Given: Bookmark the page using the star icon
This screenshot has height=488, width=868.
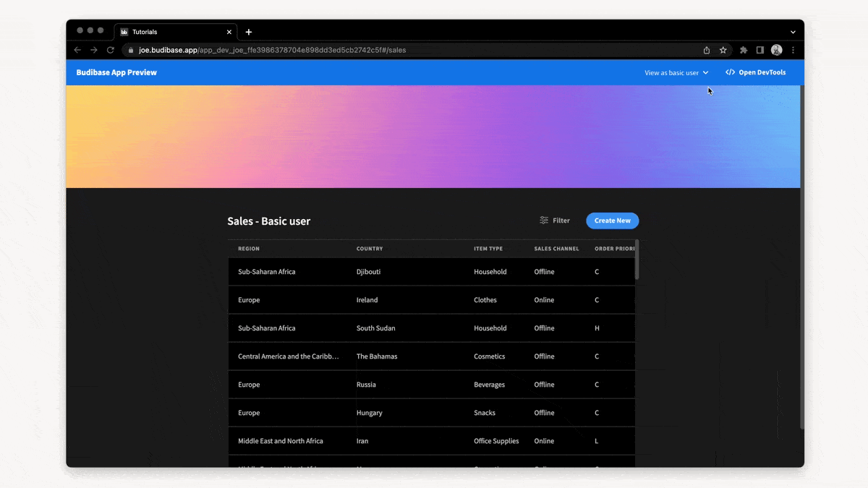Looking at the screenshot, I should pyautogui.click(x=723, y=50).
